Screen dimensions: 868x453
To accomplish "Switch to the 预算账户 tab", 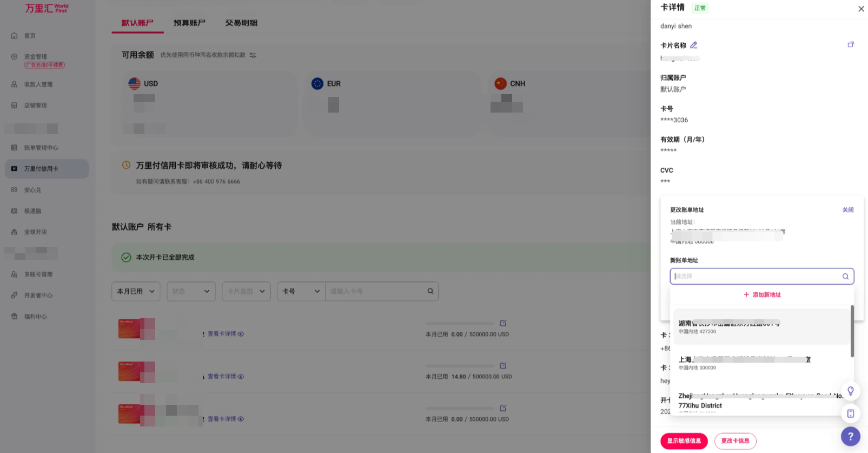I will pos(189,23).
